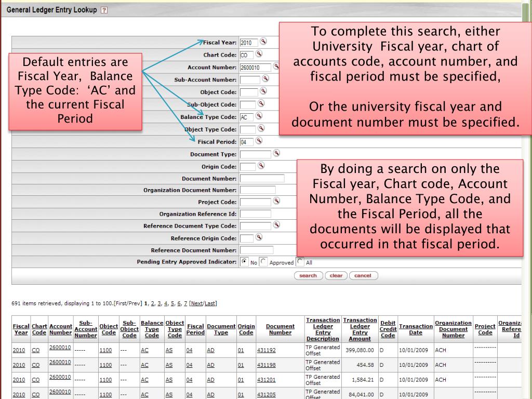Click the Document Number input field
This screenshot has width=532, height=399.
pyautogui.click(x=262, y=178)
